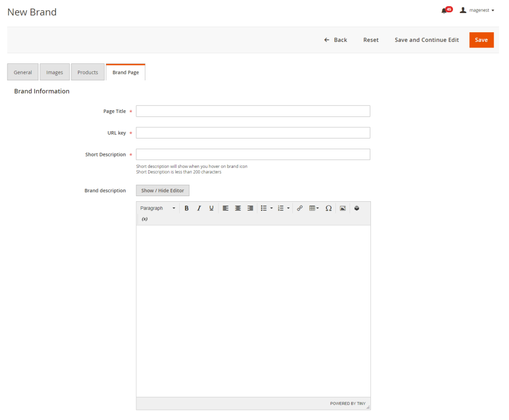Insert a numbered list
The width and height of the screenshot is (509, 420).
click(x=281, y=209)
